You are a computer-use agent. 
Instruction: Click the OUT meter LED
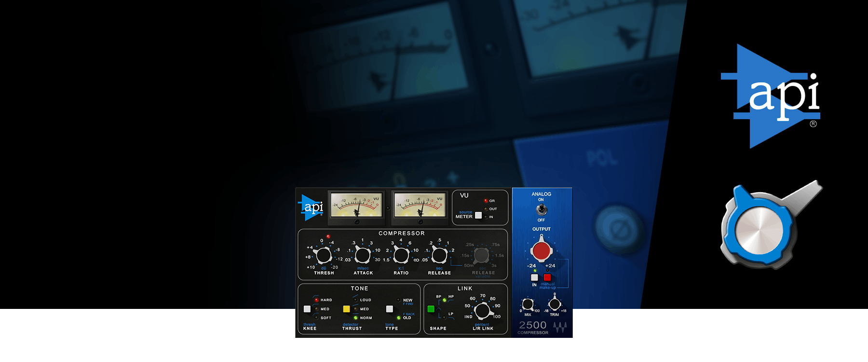pos(486,209)
